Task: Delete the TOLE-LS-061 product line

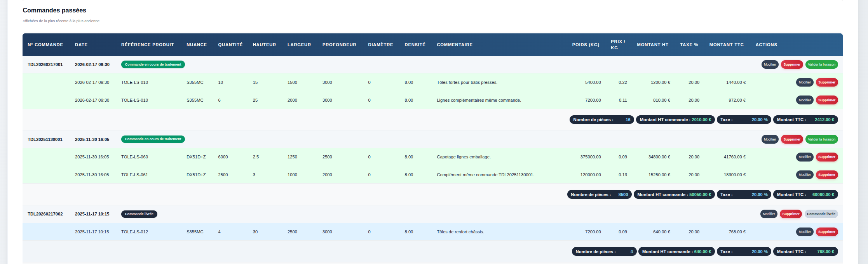Action: pyautogui.click(x=826, y=175)
